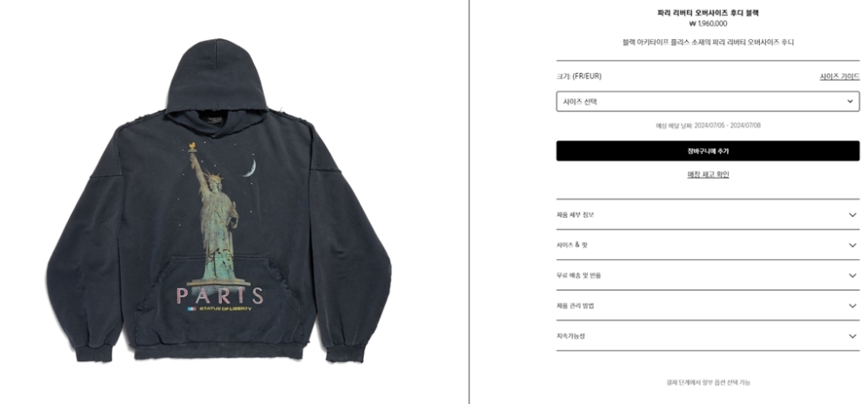This screenshot has height=404, width=868.
Task: Expand the 지속가능성 sustainability section label
Action: click(x=571, y=336)
